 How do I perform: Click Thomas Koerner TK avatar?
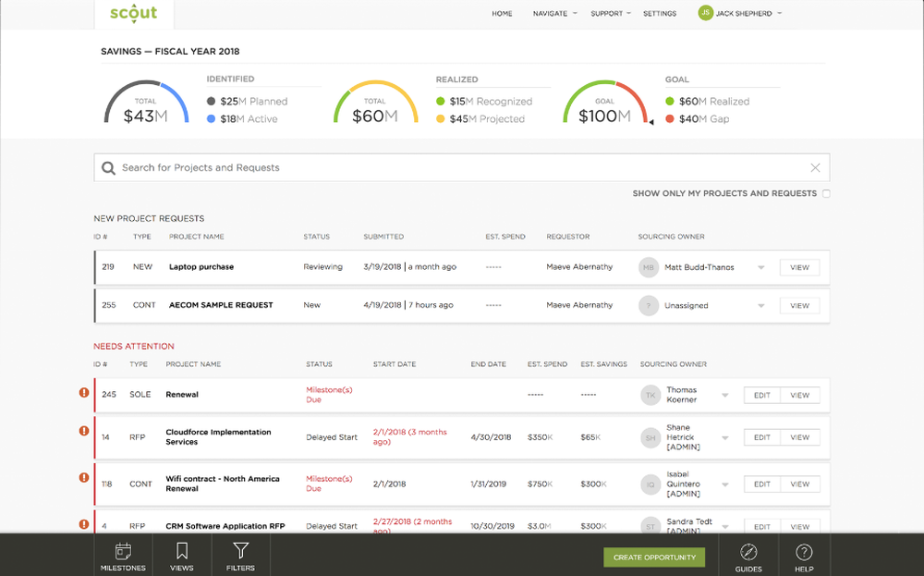(x=650, y=395)
